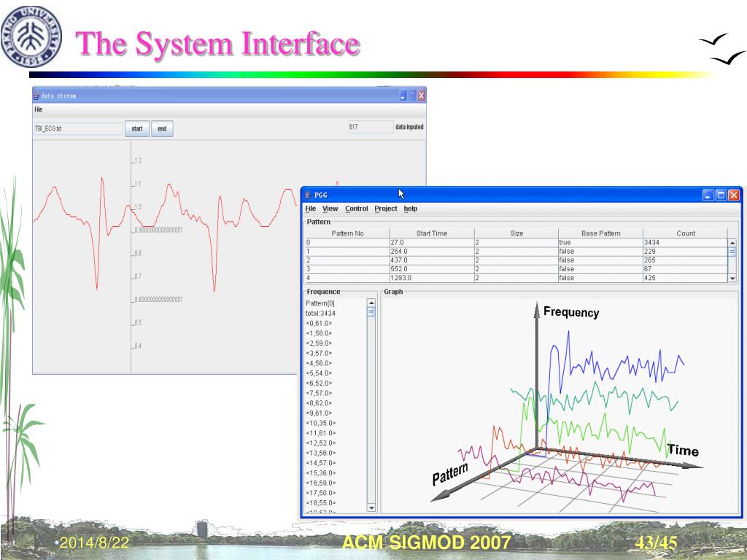
Task: Click the Count cell 3434
Action: pos(686,242)
